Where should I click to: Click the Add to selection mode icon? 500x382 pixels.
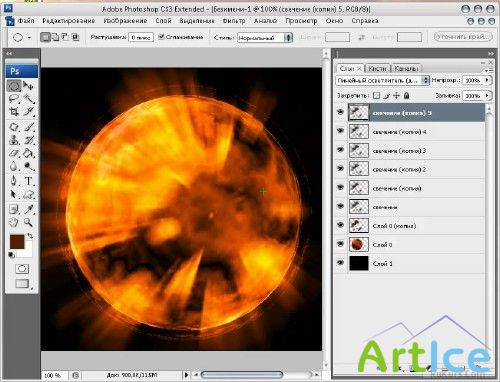point(55,37)
